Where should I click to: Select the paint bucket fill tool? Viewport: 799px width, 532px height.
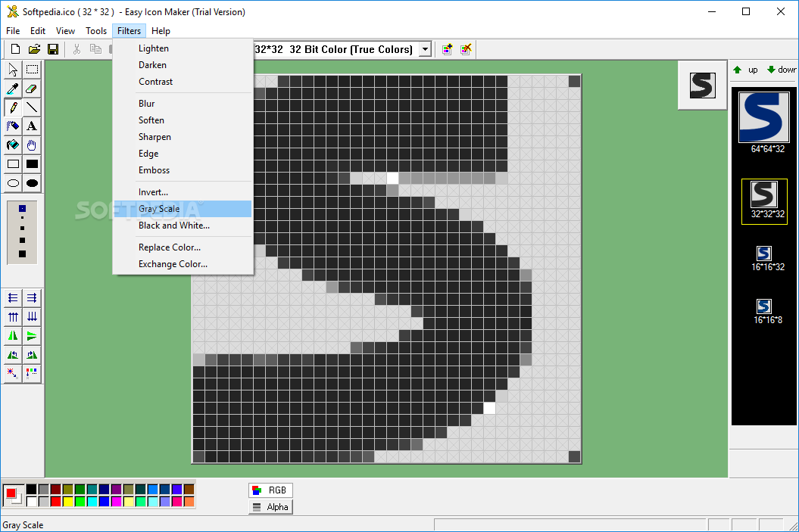pos(13,145)
